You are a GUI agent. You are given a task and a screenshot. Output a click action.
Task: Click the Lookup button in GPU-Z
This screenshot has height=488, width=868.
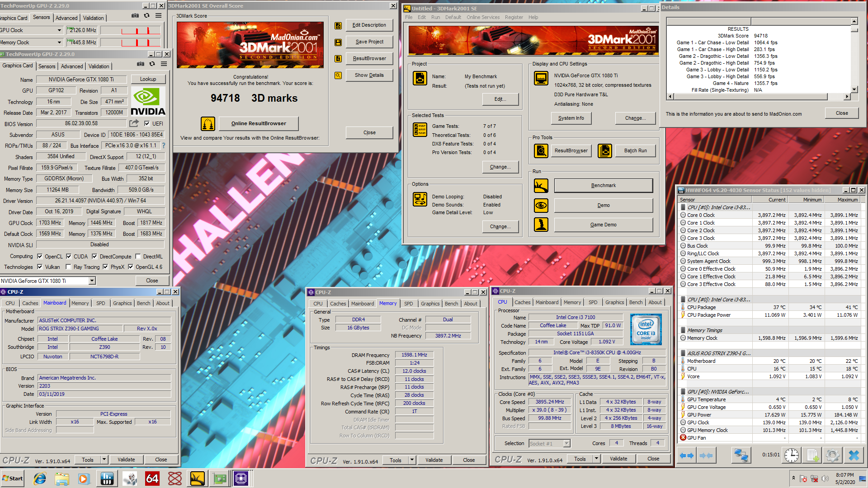tap(148, 79)
